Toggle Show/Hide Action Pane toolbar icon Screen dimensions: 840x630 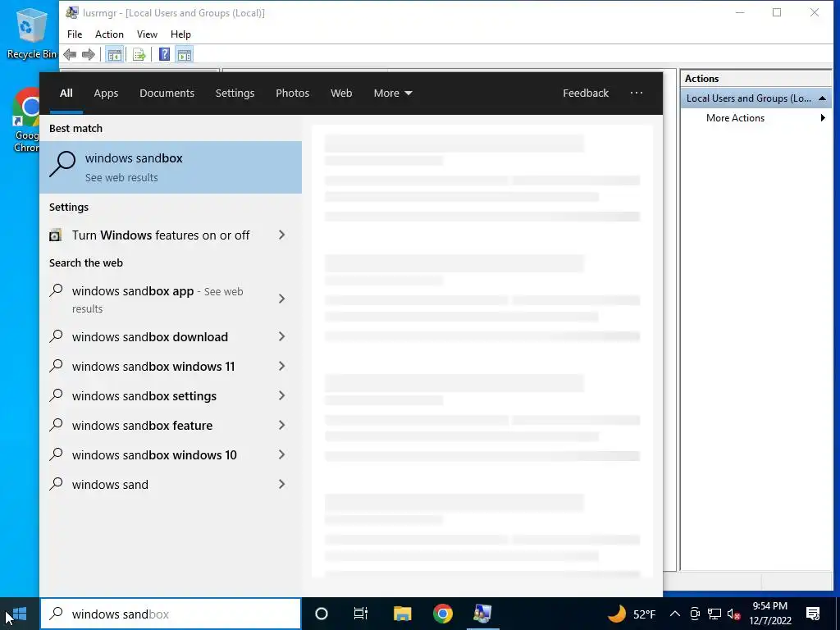click(x=185, y=54)
